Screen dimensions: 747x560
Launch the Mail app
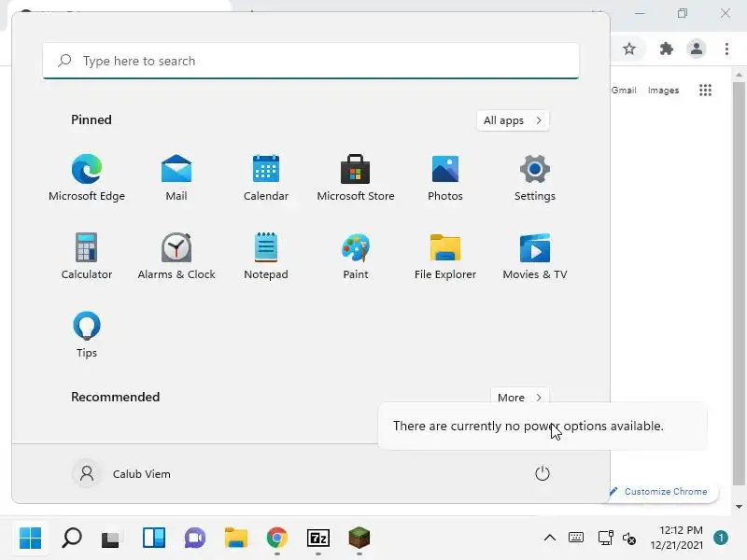176,177
